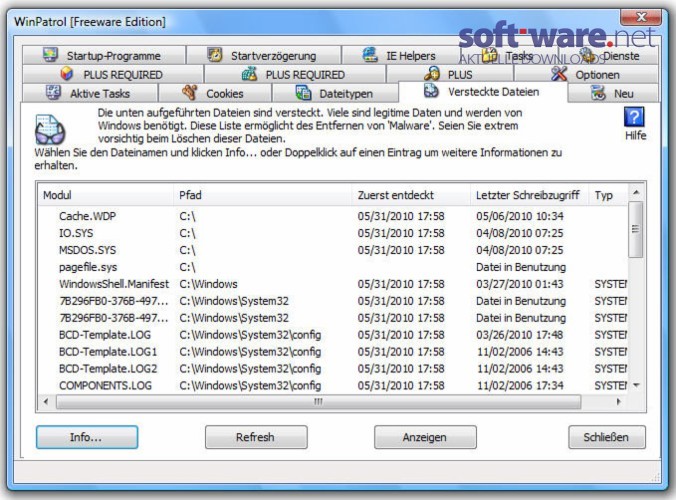Click the 03/26/2010 17:48 date cell

click(x=520, y=335)
